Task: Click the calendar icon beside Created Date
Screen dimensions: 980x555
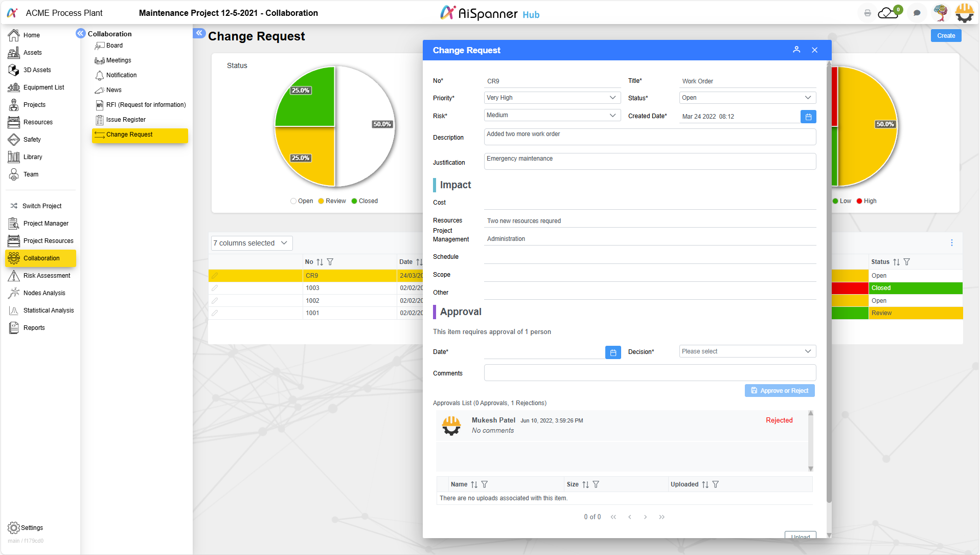Action: (x=808, y=116)
